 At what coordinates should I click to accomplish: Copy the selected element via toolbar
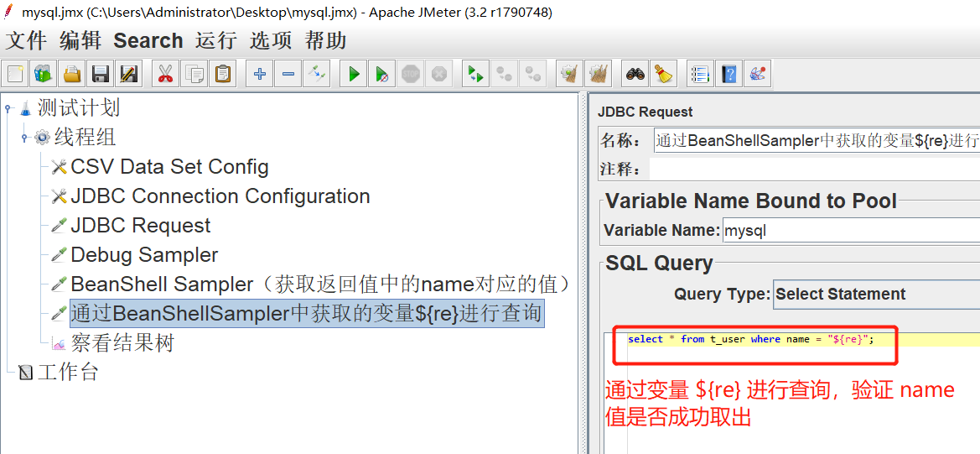coord(193,74)
